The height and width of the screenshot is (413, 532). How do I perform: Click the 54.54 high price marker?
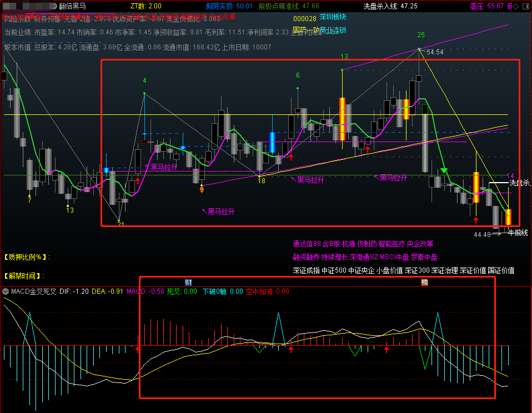tap(435, 52)
